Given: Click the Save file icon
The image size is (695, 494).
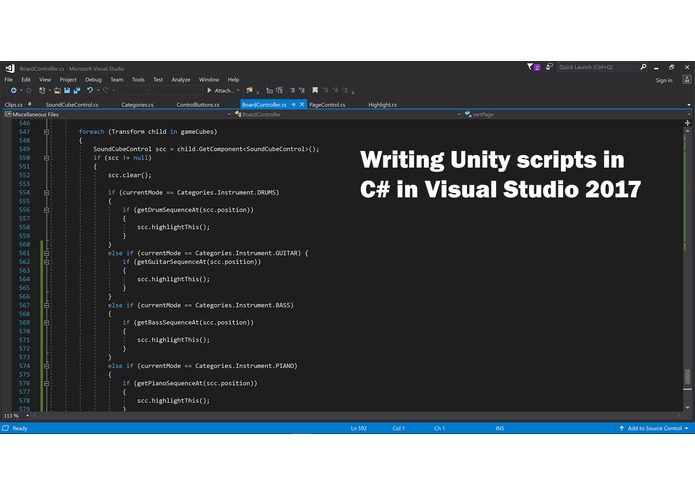Looking at the screenshot, I should (x=67, y=90).
